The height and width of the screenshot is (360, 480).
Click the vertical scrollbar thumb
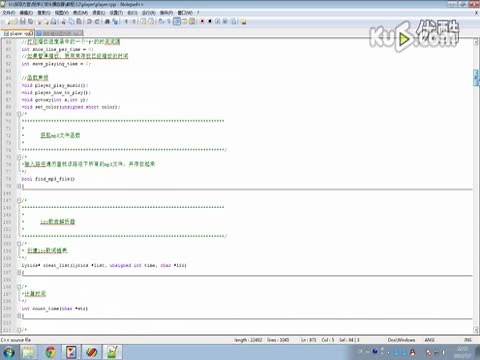[476, 78]
